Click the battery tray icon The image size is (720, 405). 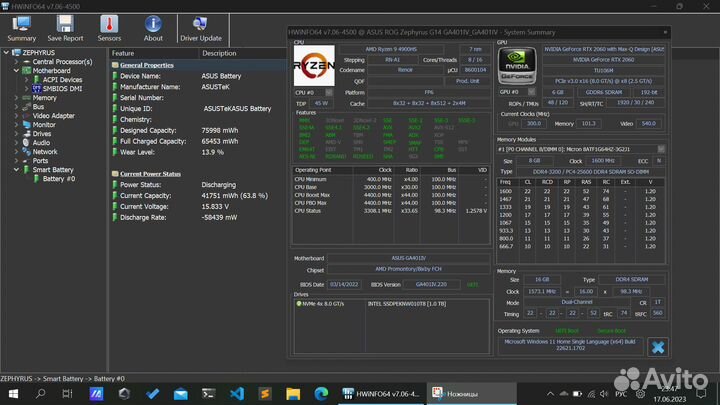click(577, 394)
